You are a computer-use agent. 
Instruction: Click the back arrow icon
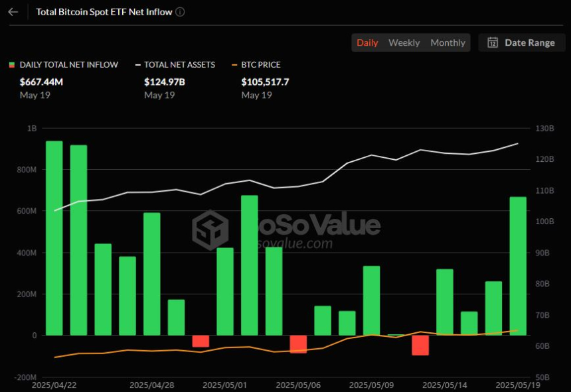13,12
